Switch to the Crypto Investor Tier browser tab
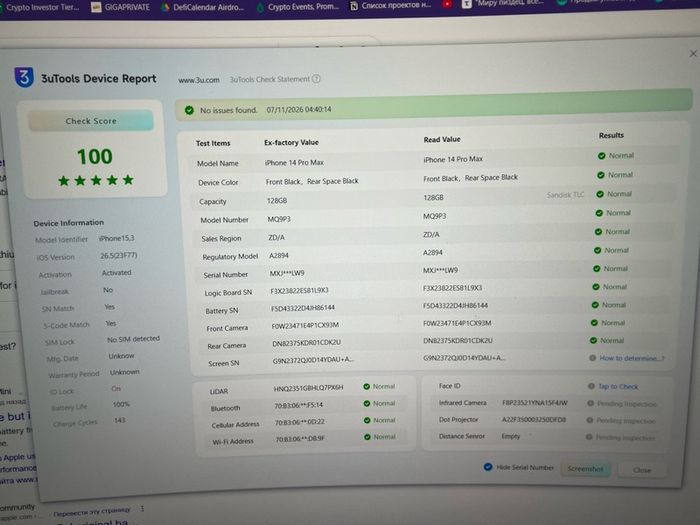Image resolution: width=700 pixels, height=525 pixels. (x=40, y=7)
